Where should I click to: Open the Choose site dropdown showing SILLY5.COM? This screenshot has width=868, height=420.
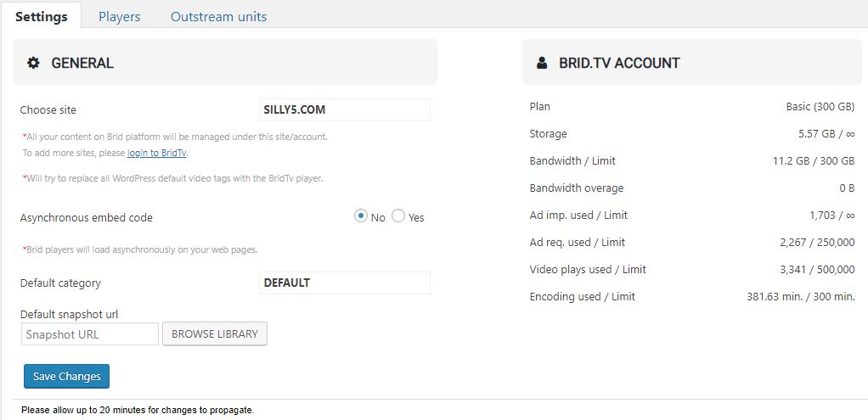tap(344, 109)
